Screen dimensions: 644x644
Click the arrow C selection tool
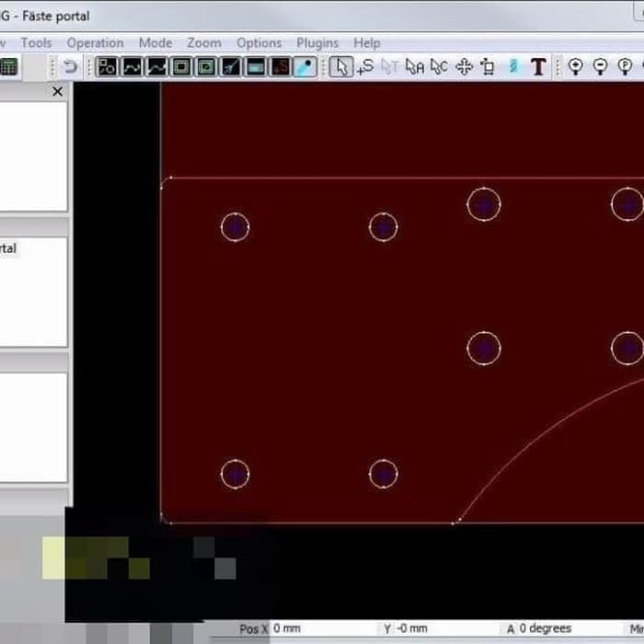(x=439, y=66)
